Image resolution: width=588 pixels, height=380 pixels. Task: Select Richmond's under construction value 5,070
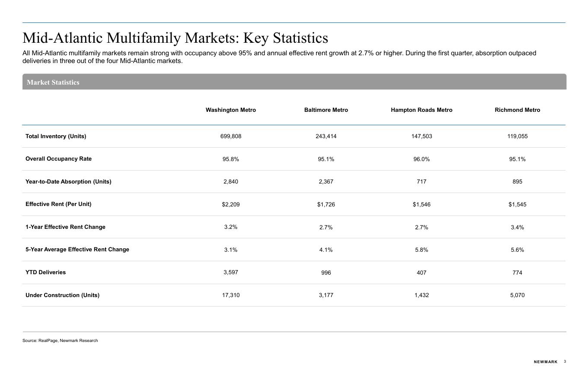click(x=517, y=295)
